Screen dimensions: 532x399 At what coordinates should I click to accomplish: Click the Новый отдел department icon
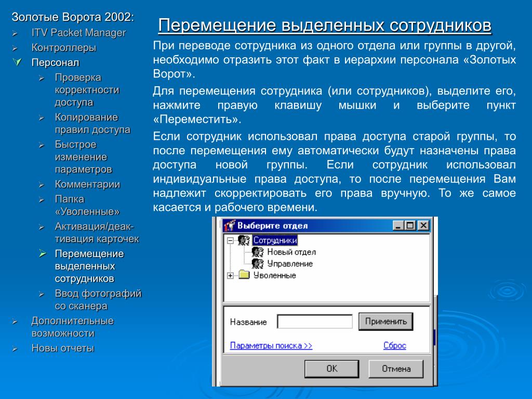(258, 252)
